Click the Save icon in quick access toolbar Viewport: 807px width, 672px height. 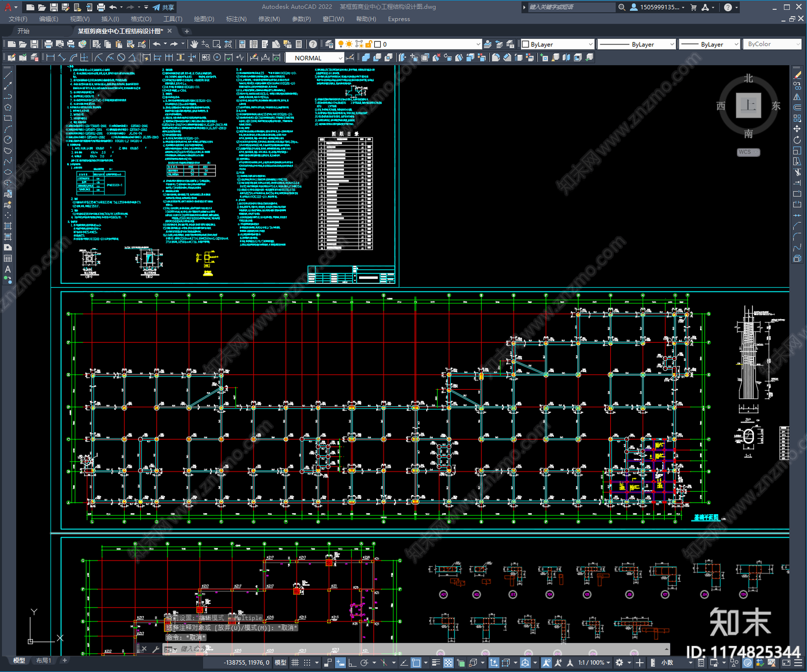pyautogui.click(x=54, y=7)
